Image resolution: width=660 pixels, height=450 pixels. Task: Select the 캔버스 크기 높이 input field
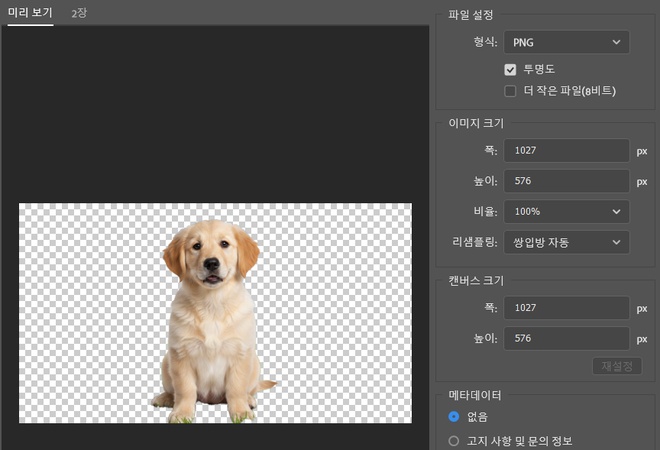pyautogui.click(x=565, y=338)
